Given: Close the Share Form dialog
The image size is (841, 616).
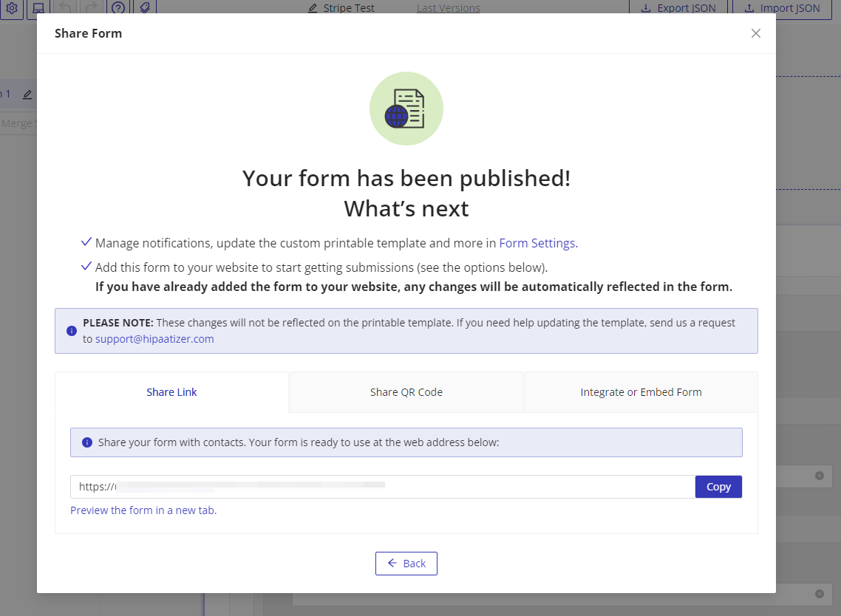Looking at the screenshot, I should 755,33.
